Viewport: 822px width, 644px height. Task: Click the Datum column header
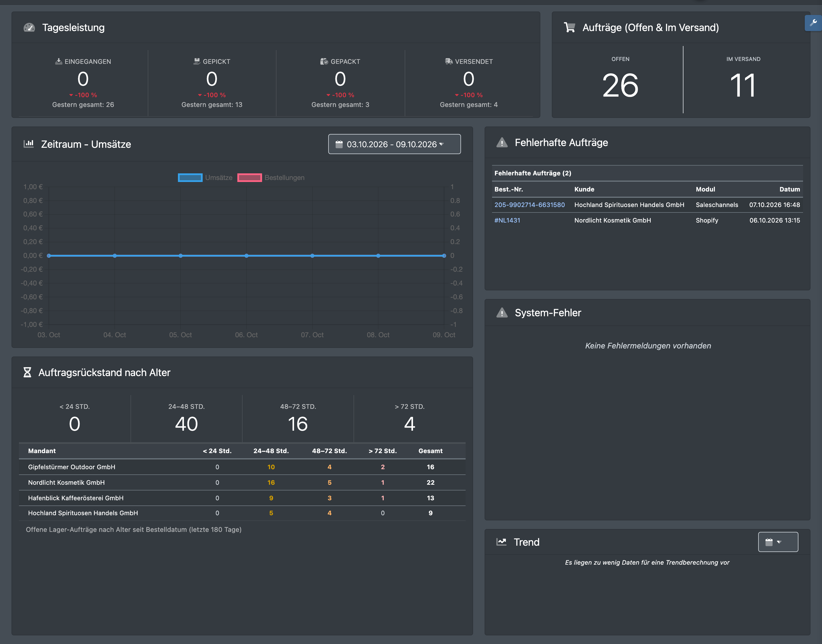(790, 189)
